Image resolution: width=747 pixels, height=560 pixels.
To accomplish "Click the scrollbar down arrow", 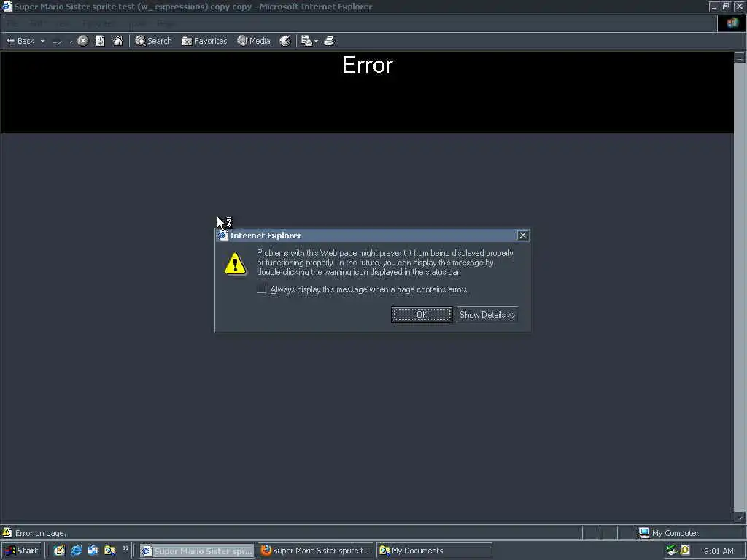I will 740,517.
